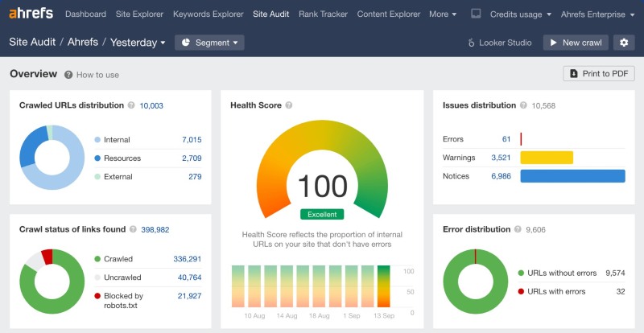Image resolution: width=644 pixels, height=333 pixels.
Task: Open the More menu
Action: (x=443, y=14)
